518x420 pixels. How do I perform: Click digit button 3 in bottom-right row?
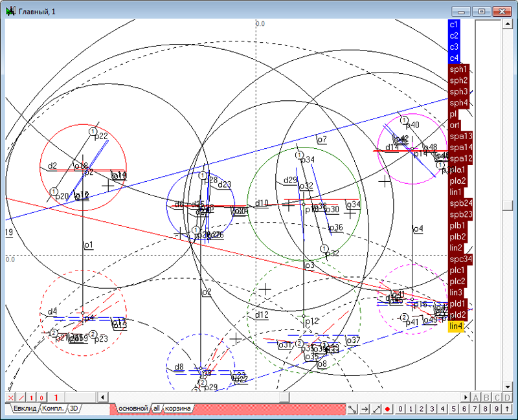[x=432, y=409]
